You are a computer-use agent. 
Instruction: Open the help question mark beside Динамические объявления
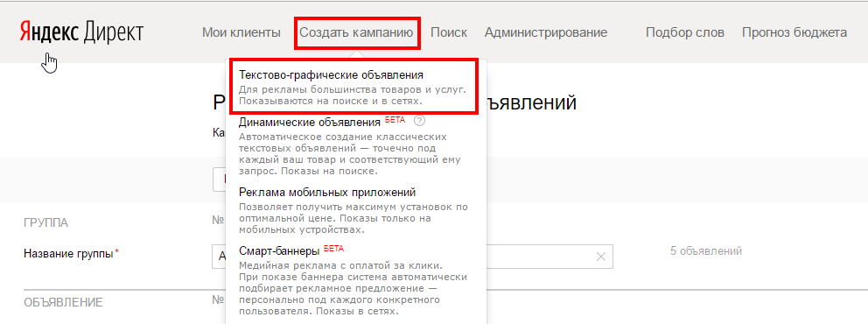point(419,121)
